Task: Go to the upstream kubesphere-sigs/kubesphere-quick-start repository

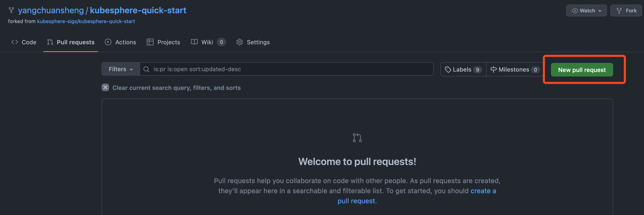Action: pyautogui.click(x=86, y=21)
